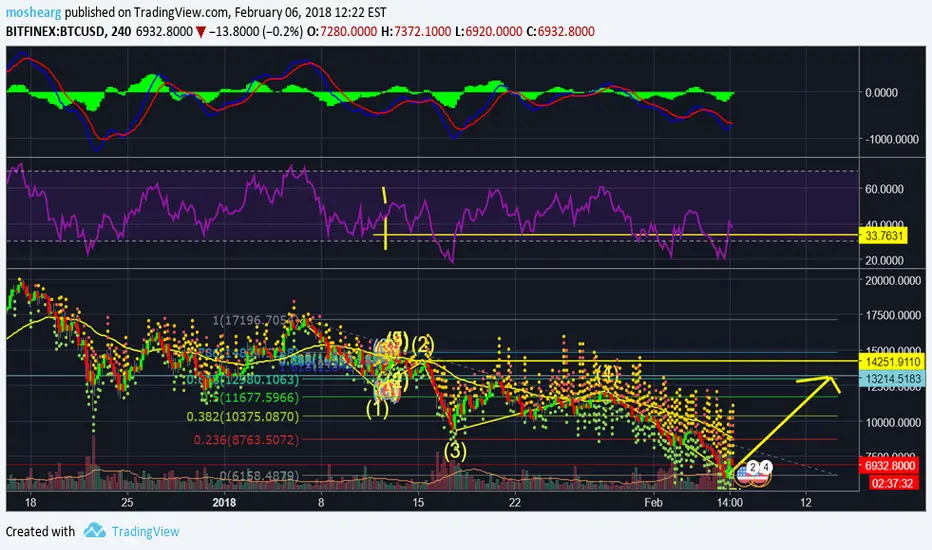
Task: Click the 17500.0000 price axis value
Action: [x=893, y=316]
